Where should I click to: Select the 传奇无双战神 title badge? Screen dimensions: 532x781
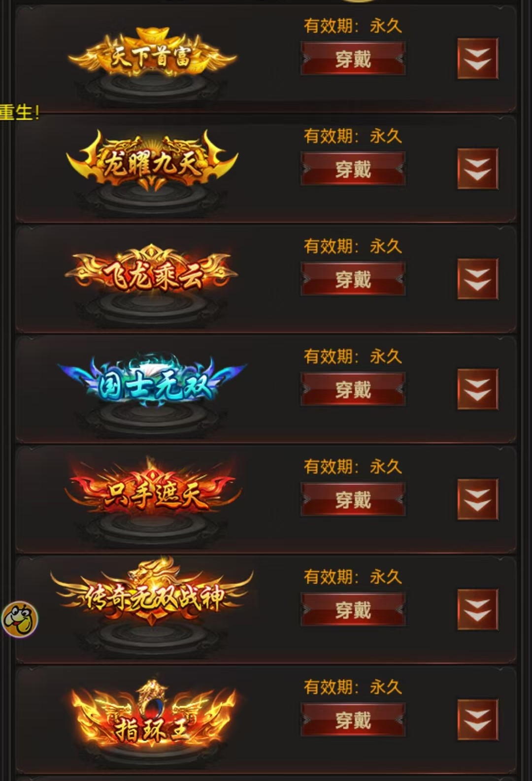pyautogui.click(x=152, y=593)
